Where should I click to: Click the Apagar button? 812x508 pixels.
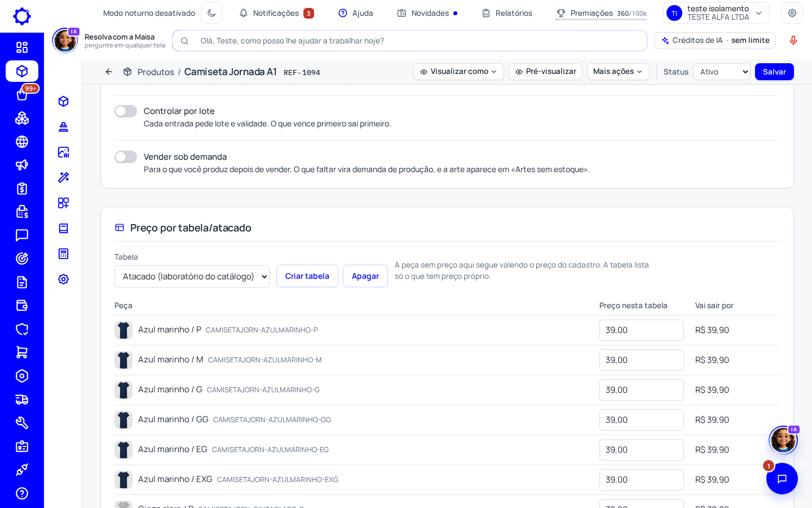coord(365,276)
